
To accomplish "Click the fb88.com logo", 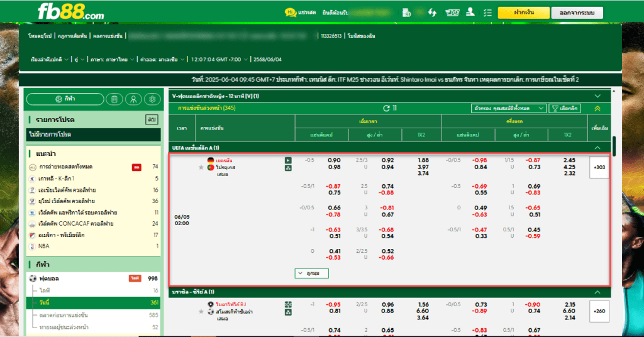I will (70, 12).
